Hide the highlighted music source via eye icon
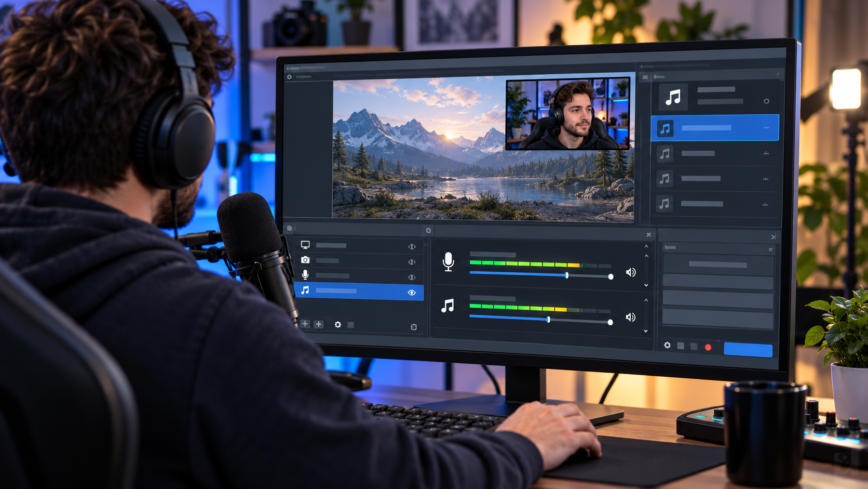This screenshot has width=868, height=489. (x=412, y=293)
